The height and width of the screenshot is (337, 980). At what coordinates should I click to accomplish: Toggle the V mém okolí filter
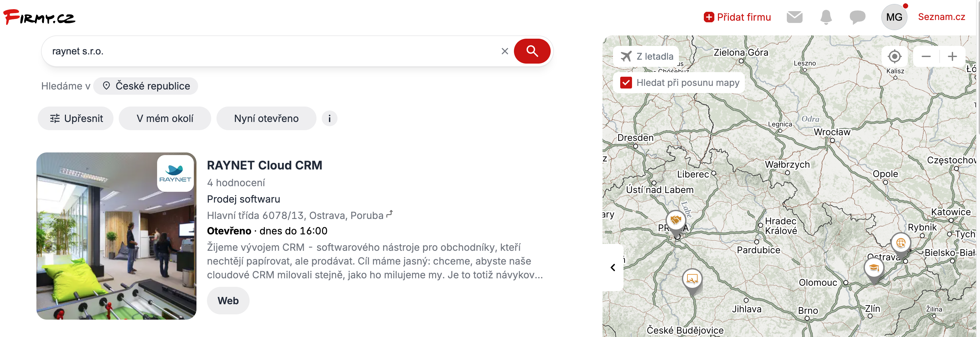[x=165, y=118]
